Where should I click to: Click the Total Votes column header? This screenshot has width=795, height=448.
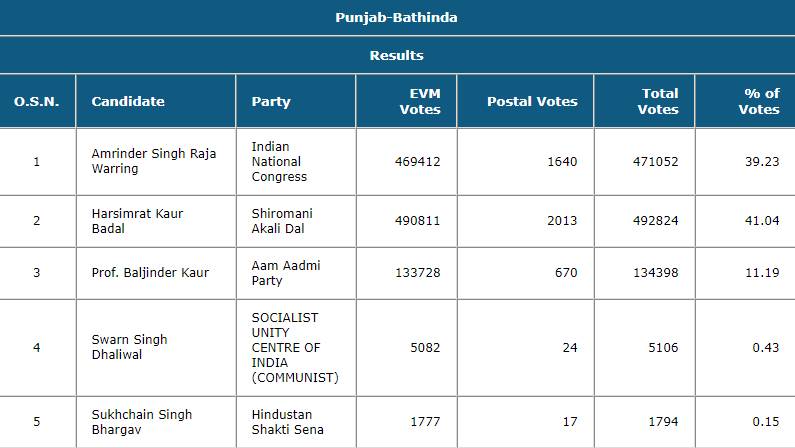tap(658, 101)
